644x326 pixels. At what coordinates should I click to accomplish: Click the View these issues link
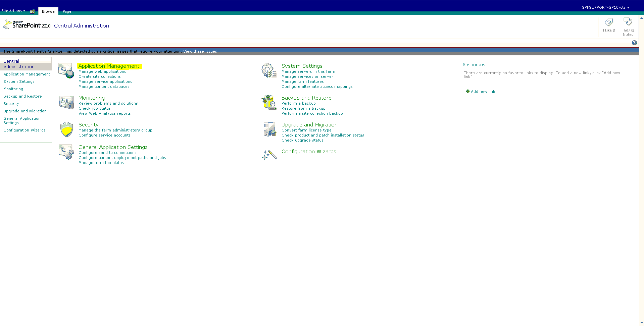(x=201, y=51)
